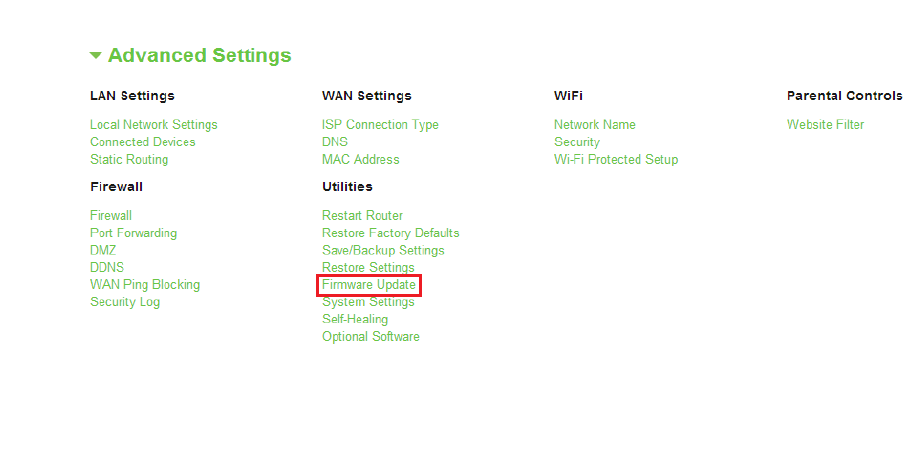Open Local Network Settings
The height and width of the screenshot is (462, 919).
154,125
